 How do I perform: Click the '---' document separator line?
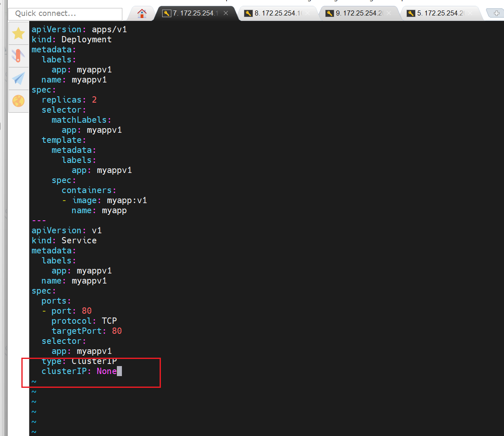pos(39,220)
